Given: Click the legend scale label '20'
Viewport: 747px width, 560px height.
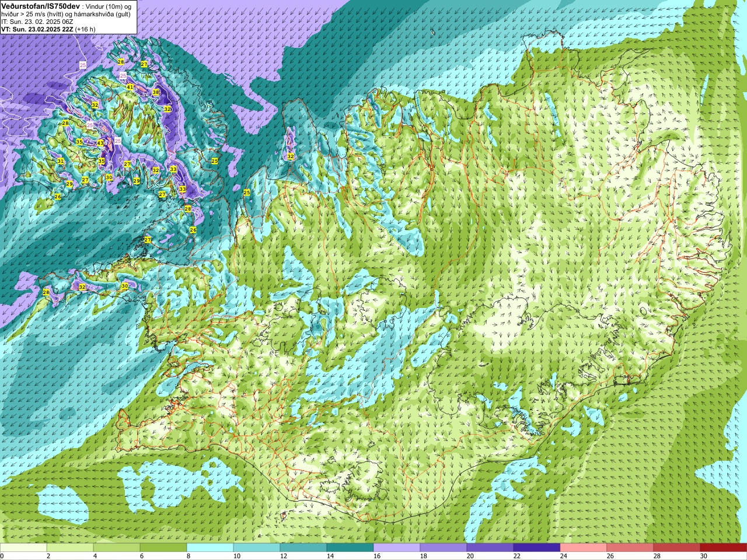Looking at the screenshot, I should (x=470, y=556).
